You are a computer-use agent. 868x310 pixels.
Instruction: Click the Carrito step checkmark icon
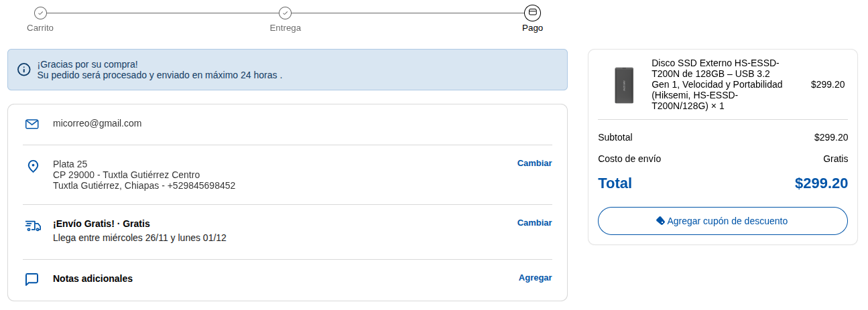pos(40,13)
